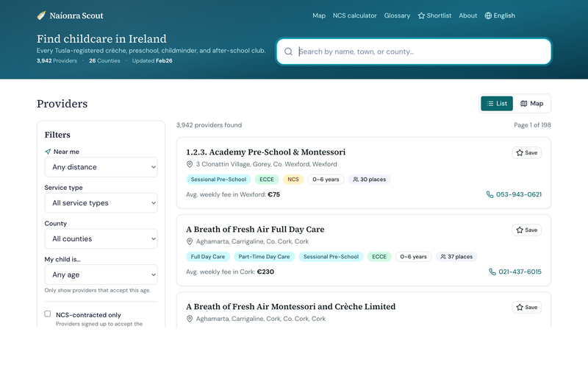Click the 37 places badge text

tap(460, 257)
